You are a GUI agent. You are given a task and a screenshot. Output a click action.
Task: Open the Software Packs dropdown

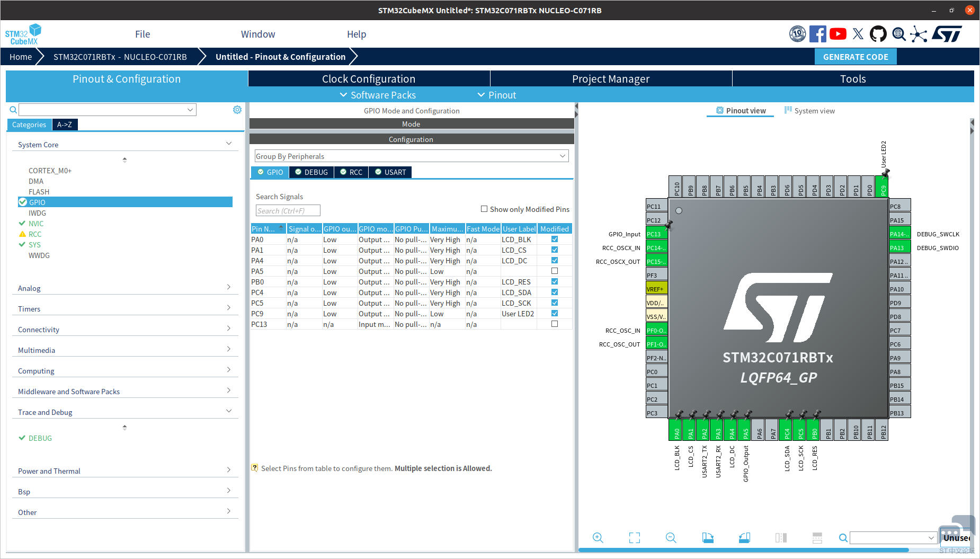coord(378,95)
